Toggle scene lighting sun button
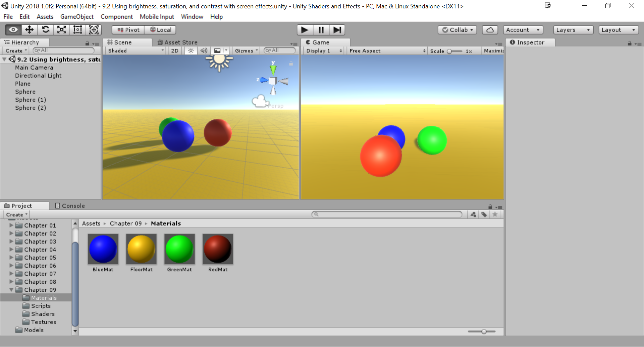Viewport: 644px width, 347px height. click(191, 51)
